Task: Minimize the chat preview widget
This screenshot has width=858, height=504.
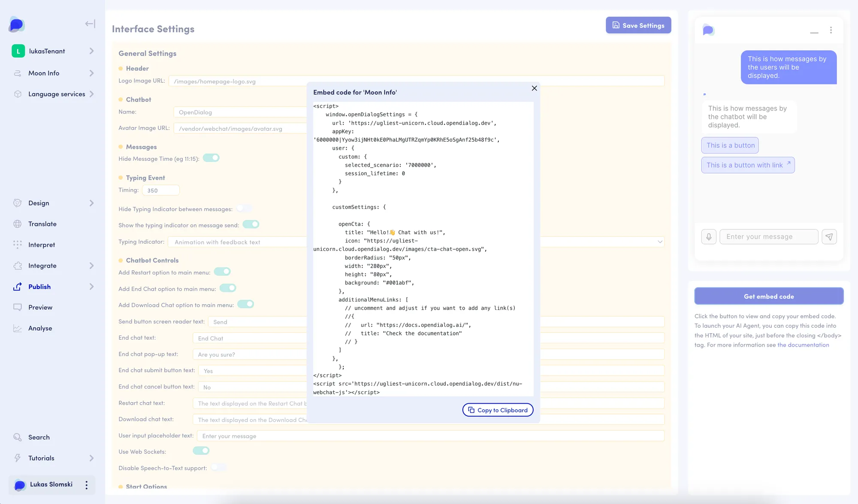Action: pos(814,32)
